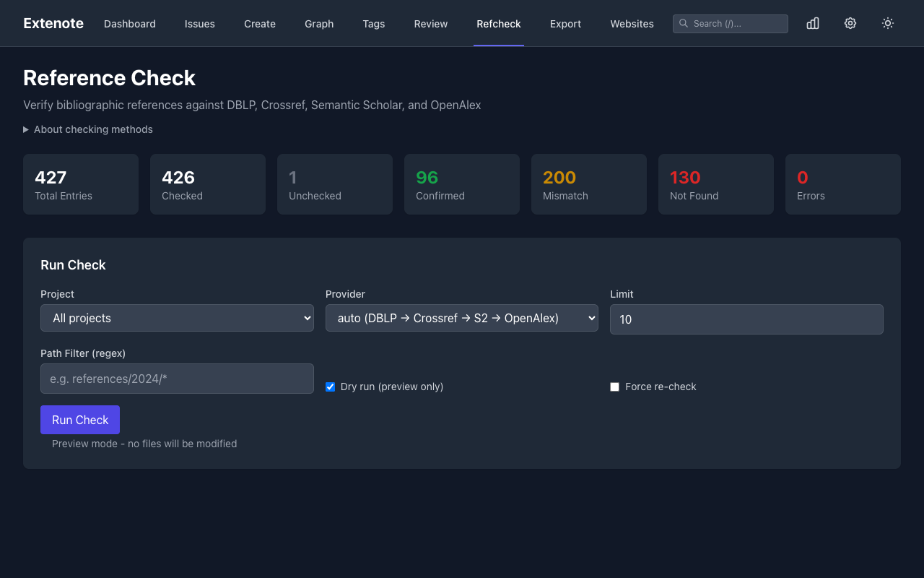Go to the Dashboard tab
The height and width of the screenshot is (578, 924).
[x=130, y=24]
